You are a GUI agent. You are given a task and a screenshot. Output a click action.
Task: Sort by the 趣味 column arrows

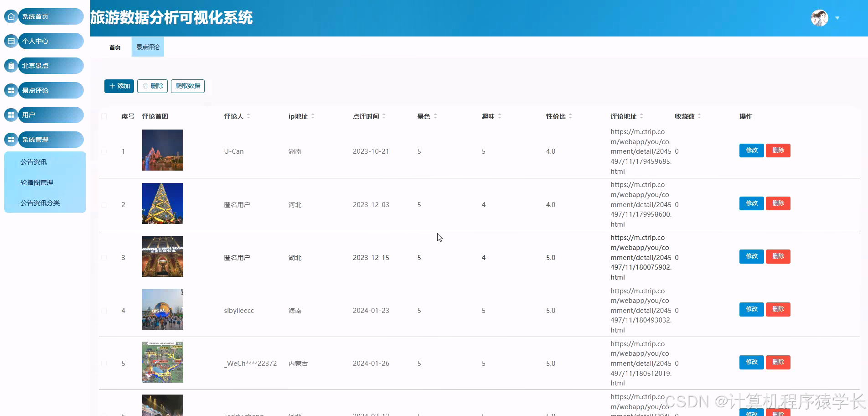(x=500, y=116)
